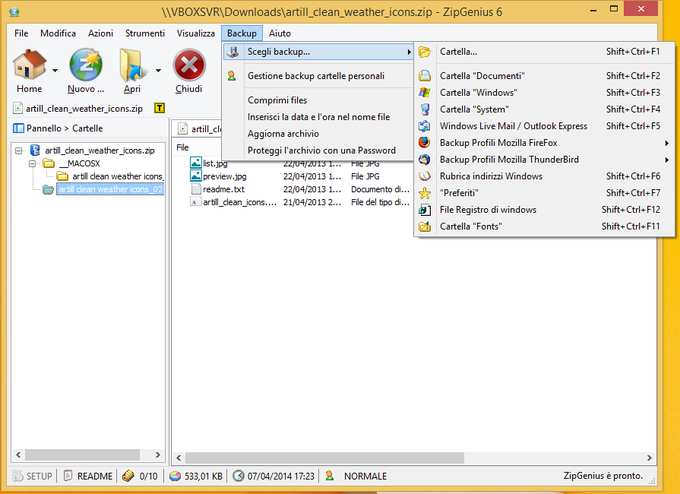Click the README status bar icon
This screenshot has height=494, width=680.
tap(68, 476)
